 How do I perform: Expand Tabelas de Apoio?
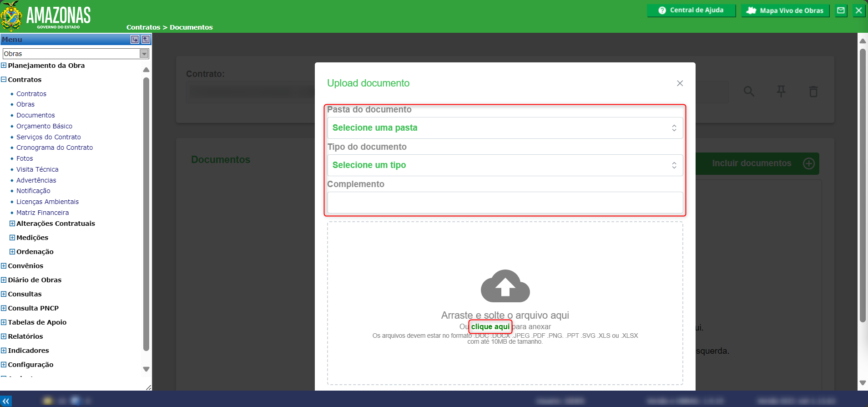[4, 322]
